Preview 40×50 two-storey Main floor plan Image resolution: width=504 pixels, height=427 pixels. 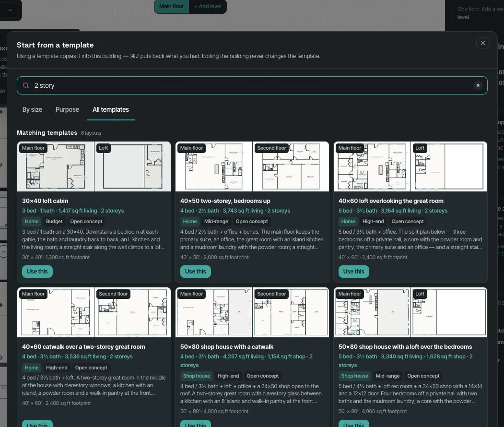pyautogui.click(x=214, y=166)
